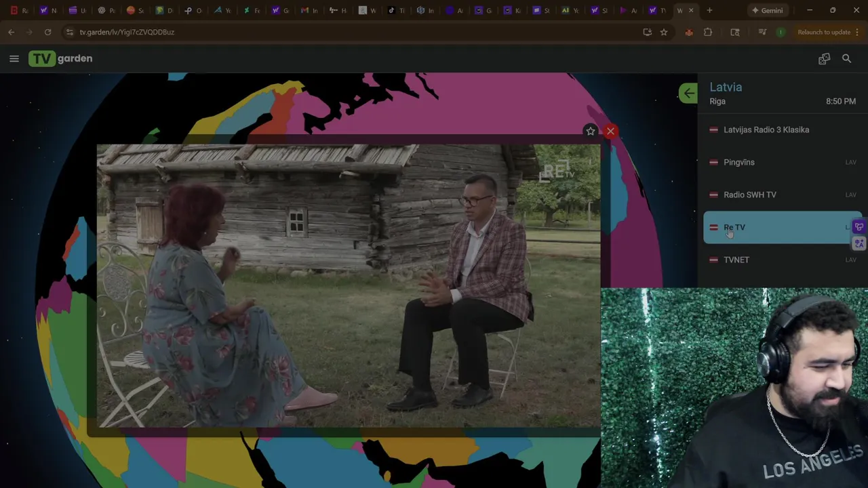Favorite the current stream with the star icon
Screen dimensions: 868x488
click(590, 131)
